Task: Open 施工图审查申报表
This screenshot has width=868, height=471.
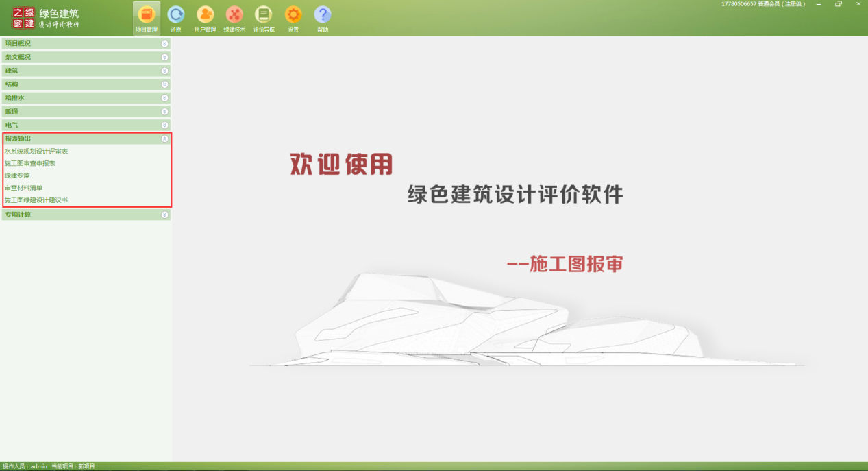Action: [x=30, y=163]
